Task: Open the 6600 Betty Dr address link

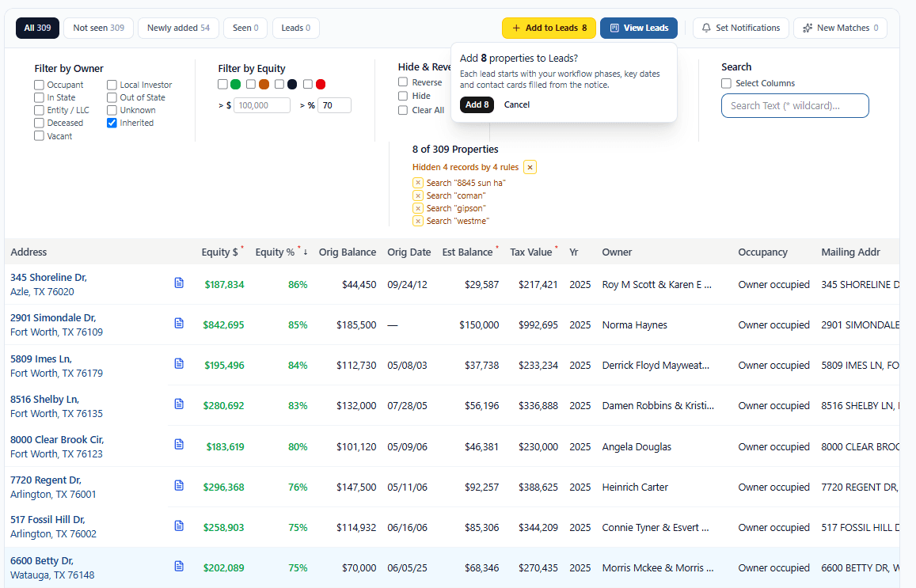Action: pyautogui.click(x=52, y=567)
